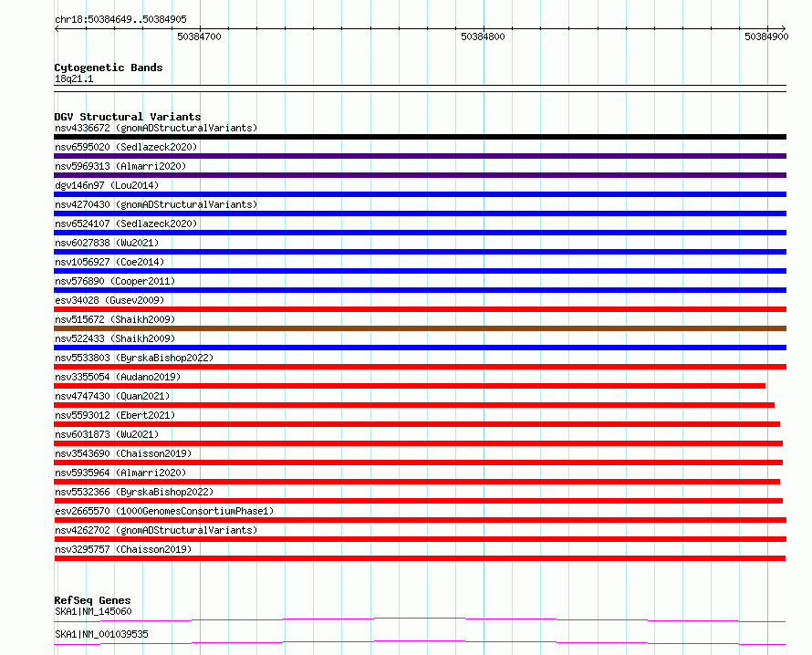Open nsv6027838 (Wu2021) variant label
The image size is (812, 655).
click(107, 243)
